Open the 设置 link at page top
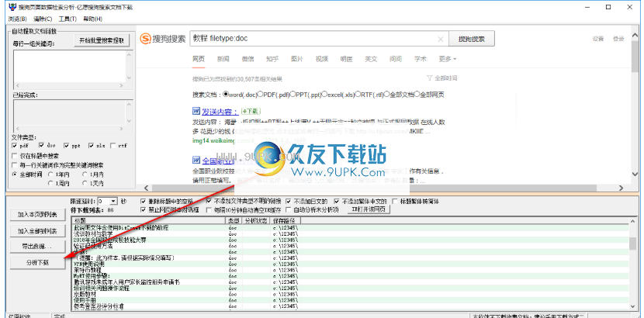 coord(598,39)
